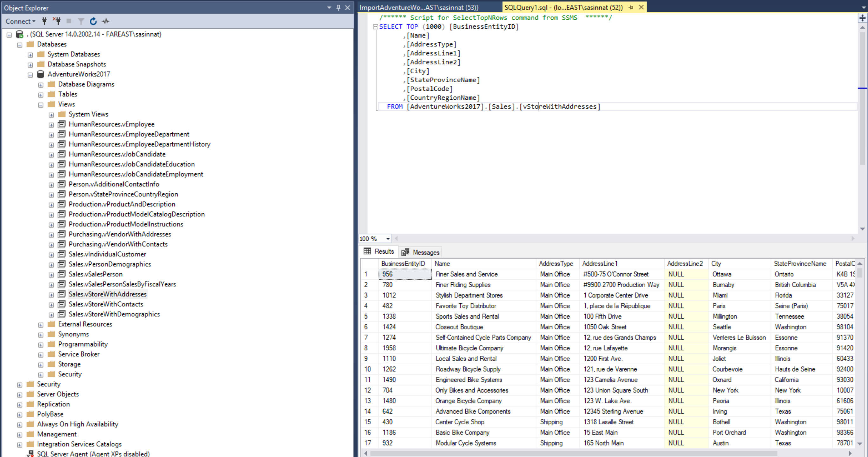Click the Purchasing.vVendorWithContacts view icon
The width and height of the screenshot is (868, 457).
62,244
